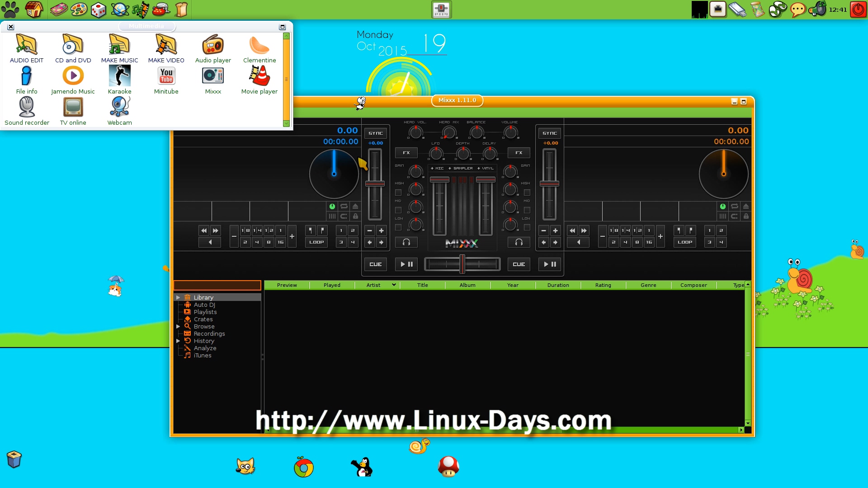Open CD and DVD folder
The width and height of the screenshot is (868, 488).
[x=73, y=48]
